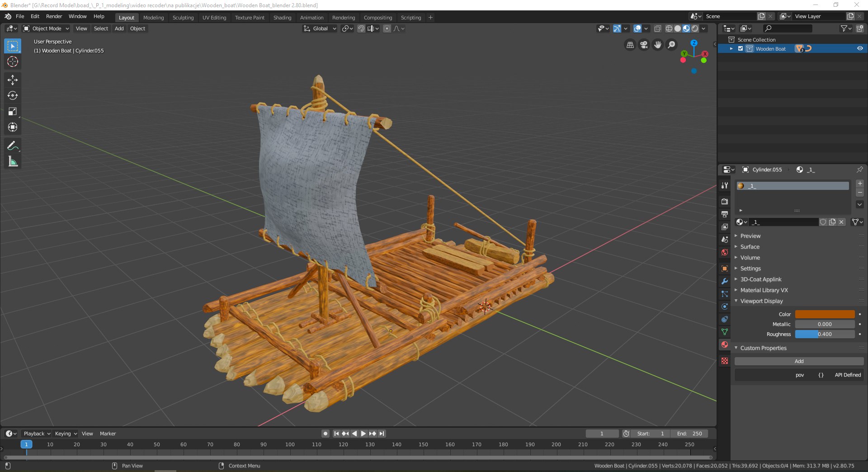Open the Texture properties checker tab
Image resolution: width=868 pixels, height=472 pixels.
tap(725, 361)
